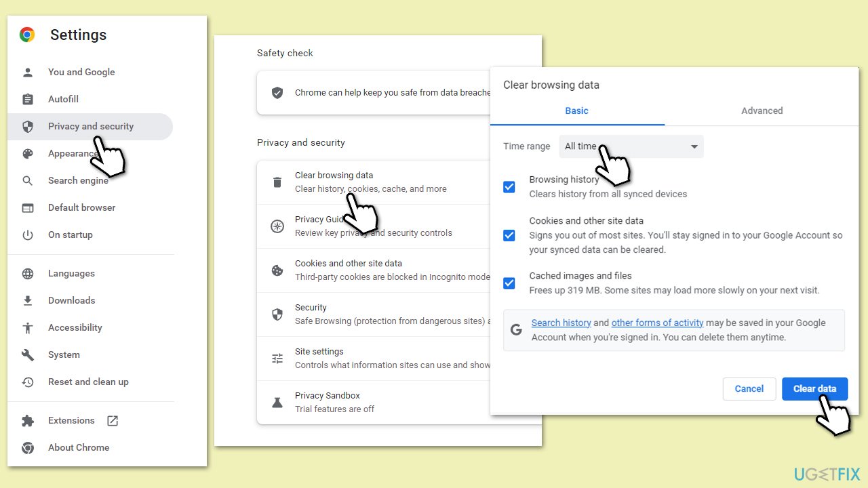Disable Cached images and files
Screen dimensions: 868x488
click(x=509, y=283)
